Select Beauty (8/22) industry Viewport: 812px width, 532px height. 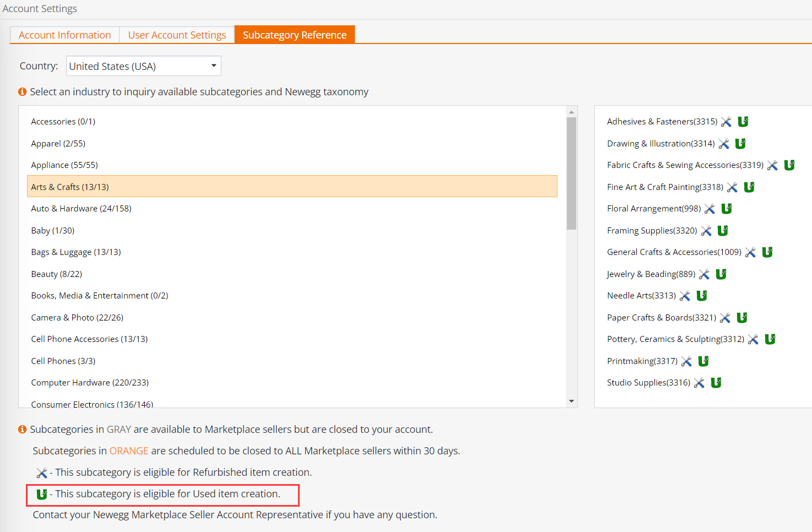(x=292, y=274)
